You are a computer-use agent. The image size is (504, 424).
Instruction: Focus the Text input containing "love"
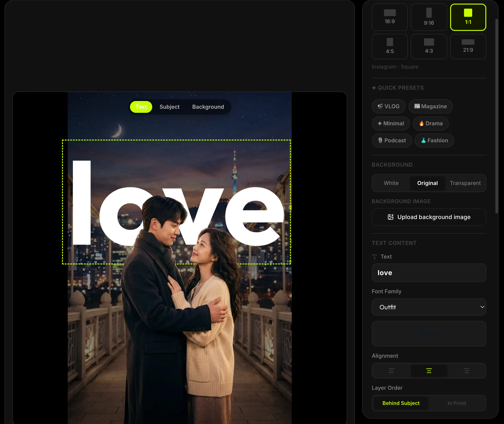[x=429, y=273]
